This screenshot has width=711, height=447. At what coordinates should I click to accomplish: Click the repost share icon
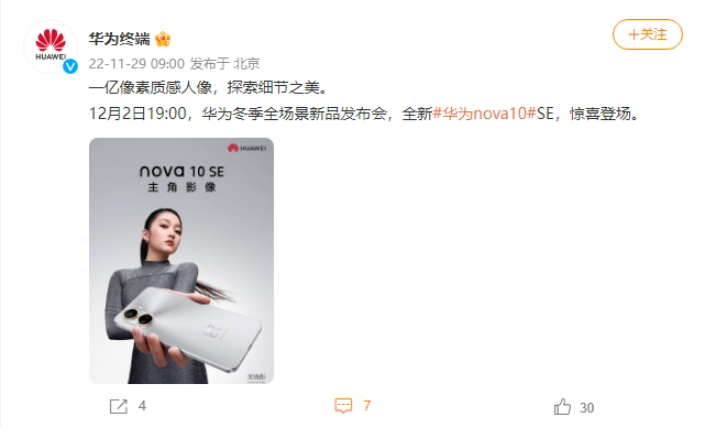click(119, 406)
